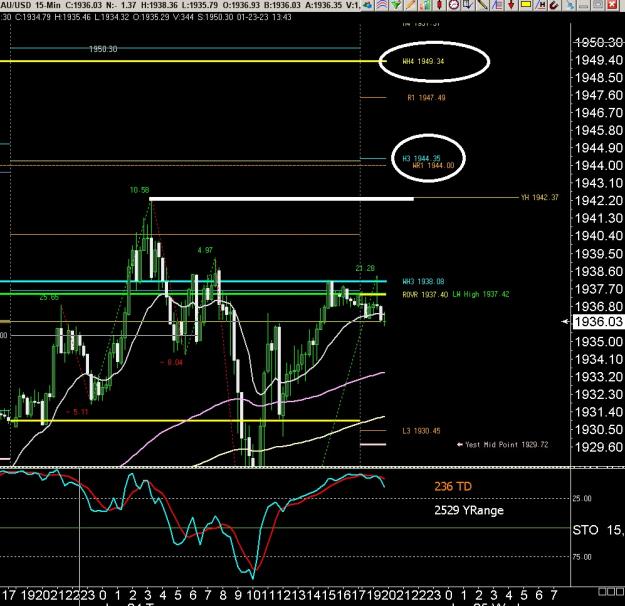Click the horizontal line H tool icon
This screenshot has height=606, width=625.
540,5
